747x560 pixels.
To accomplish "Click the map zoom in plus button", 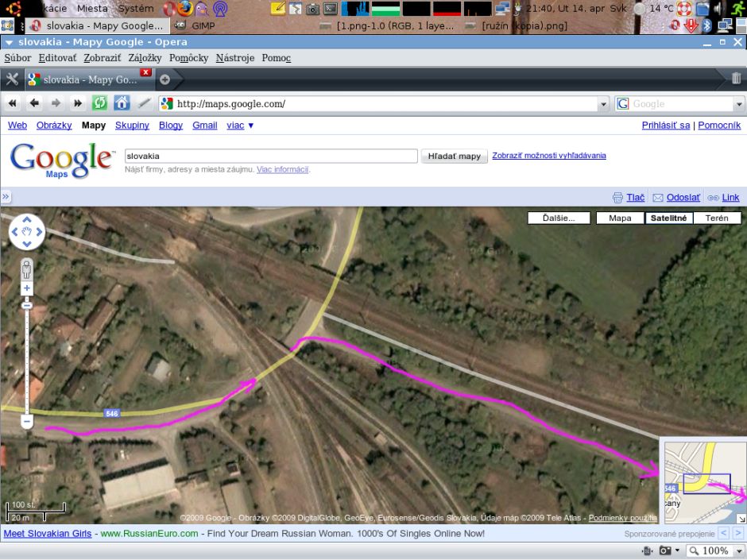I will (27, 288).
